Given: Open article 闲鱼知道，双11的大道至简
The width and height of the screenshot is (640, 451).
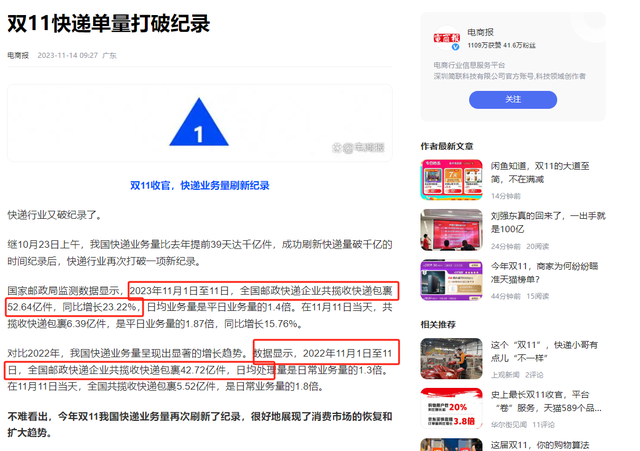Looking at the screenshot, I should (540, 173).
